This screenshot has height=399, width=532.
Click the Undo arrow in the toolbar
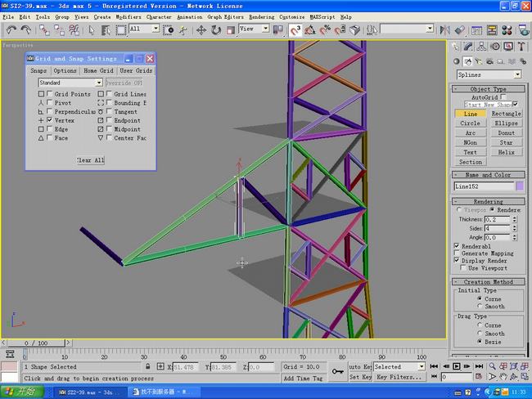[x=11, y=30]
